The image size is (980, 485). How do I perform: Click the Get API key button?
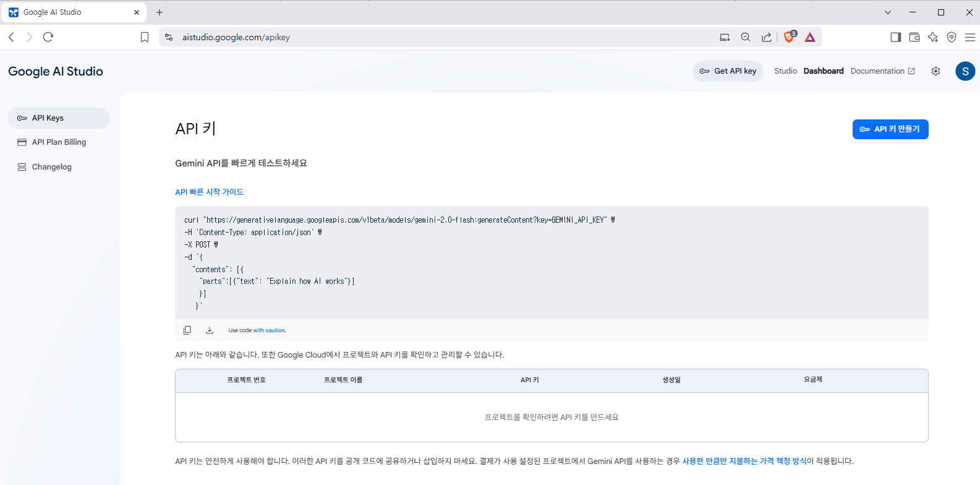pos(728,71)
